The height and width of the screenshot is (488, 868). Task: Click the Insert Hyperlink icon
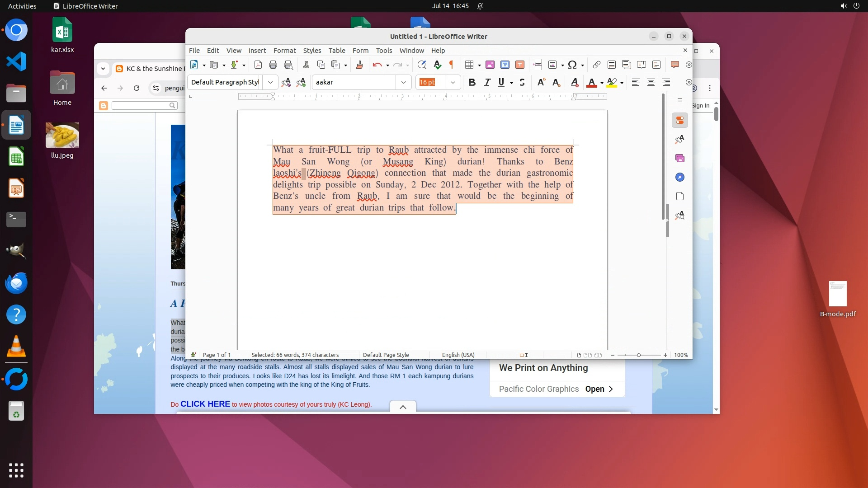(597, 65)
